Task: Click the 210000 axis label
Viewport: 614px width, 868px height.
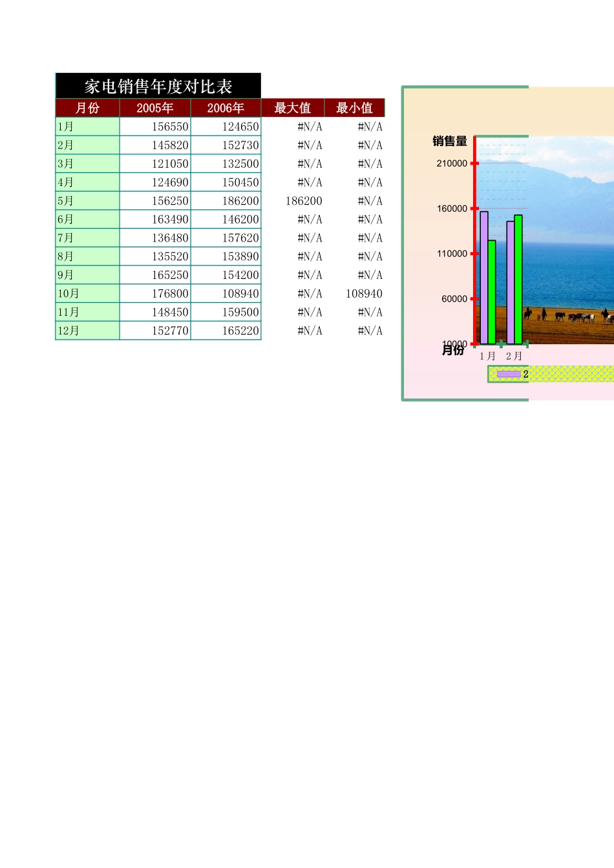Action: tap(451, 163)
